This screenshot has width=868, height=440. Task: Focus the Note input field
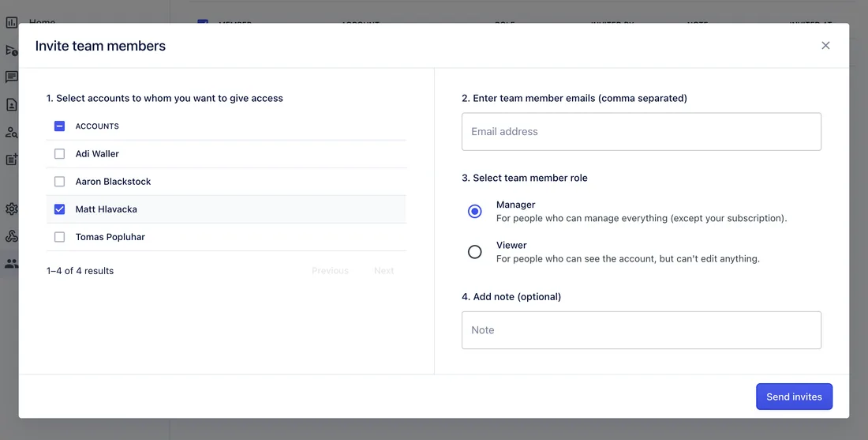tap(641, 329)
